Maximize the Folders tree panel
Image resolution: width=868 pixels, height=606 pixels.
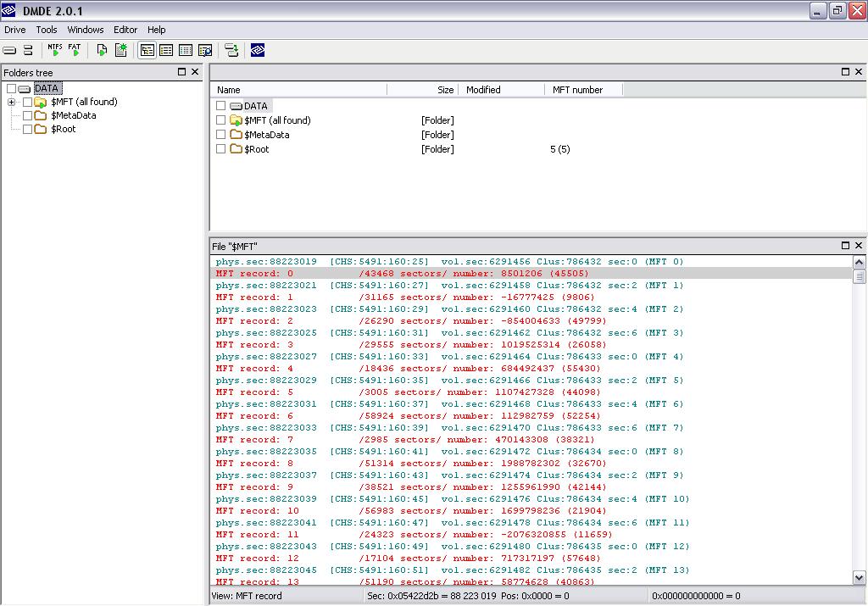tap(181, 72)
